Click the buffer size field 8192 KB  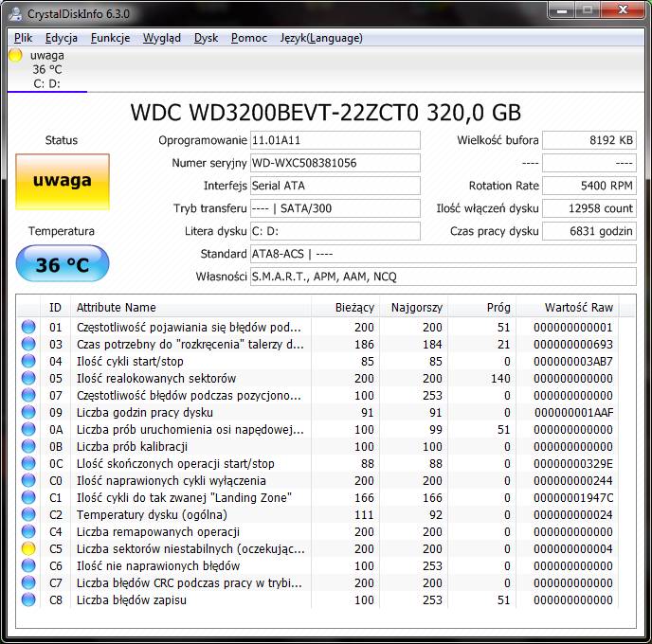589,140
